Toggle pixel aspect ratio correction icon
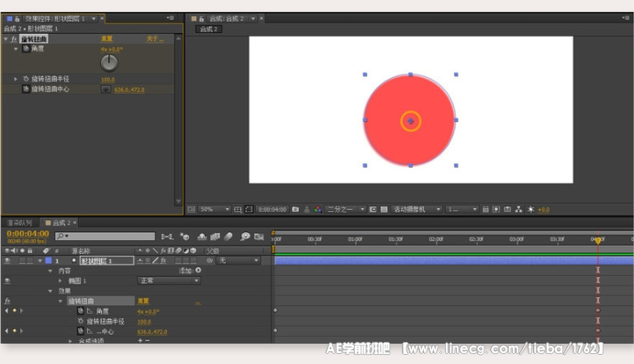The width and height of the screenshot is (634, 364). 485,209
